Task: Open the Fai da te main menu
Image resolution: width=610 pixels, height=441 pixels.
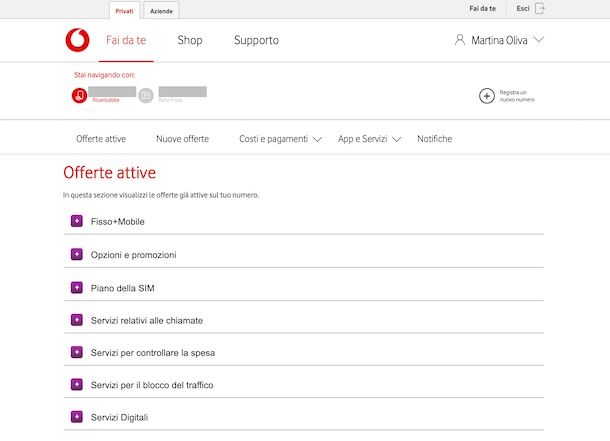Action: 126,40
